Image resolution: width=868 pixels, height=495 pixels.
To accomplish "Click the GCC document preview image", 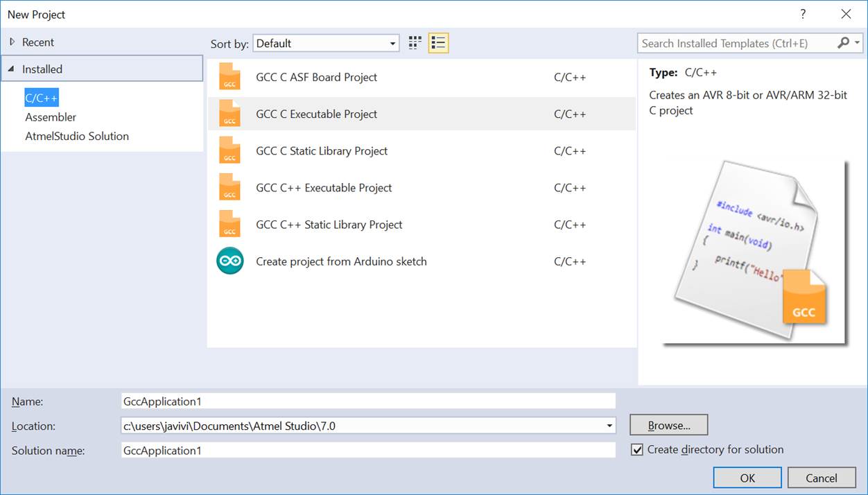I will pos(754,251).
